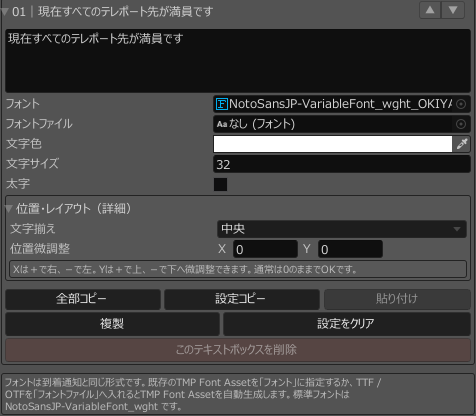Click the 文字揃え label
This screenshot has height=416, width=476.
click(x=33, y=229)
